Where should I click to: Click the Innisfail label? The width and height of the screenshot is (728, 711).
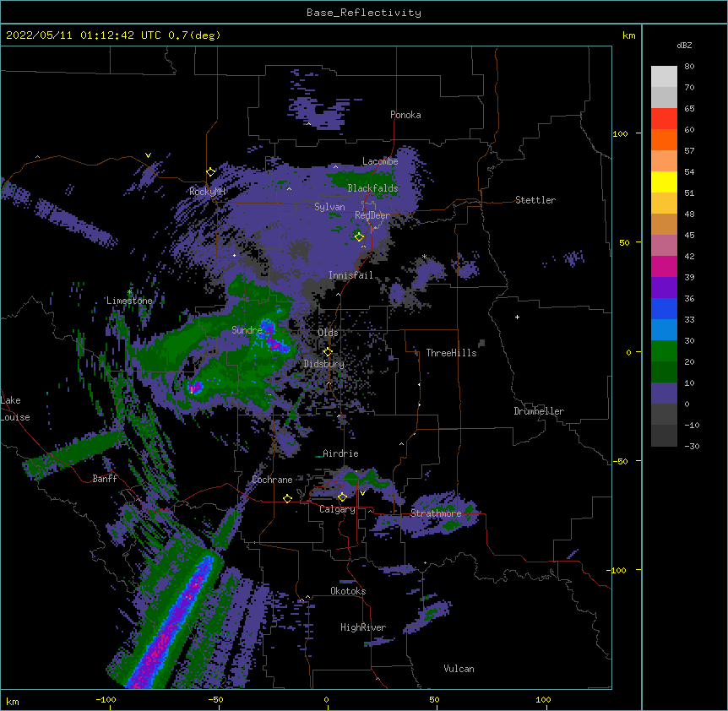(x=351, y=275)
